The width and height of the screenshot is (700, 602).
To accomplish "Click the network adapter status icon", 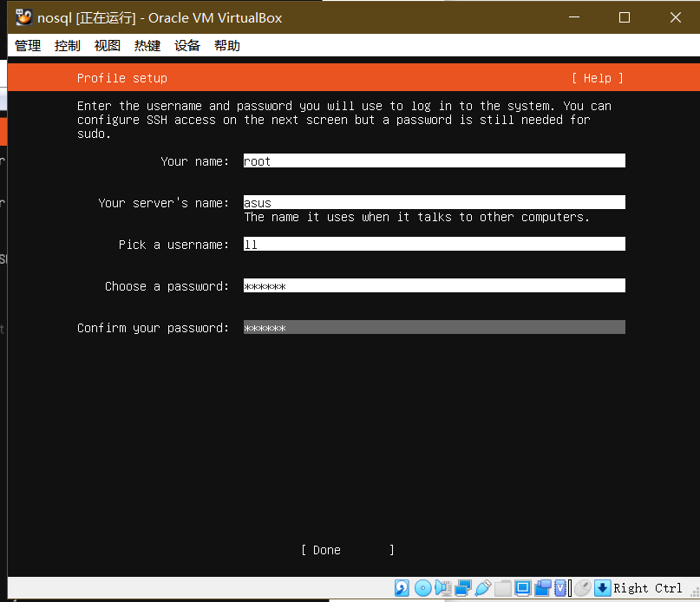I will click(463, 588).
